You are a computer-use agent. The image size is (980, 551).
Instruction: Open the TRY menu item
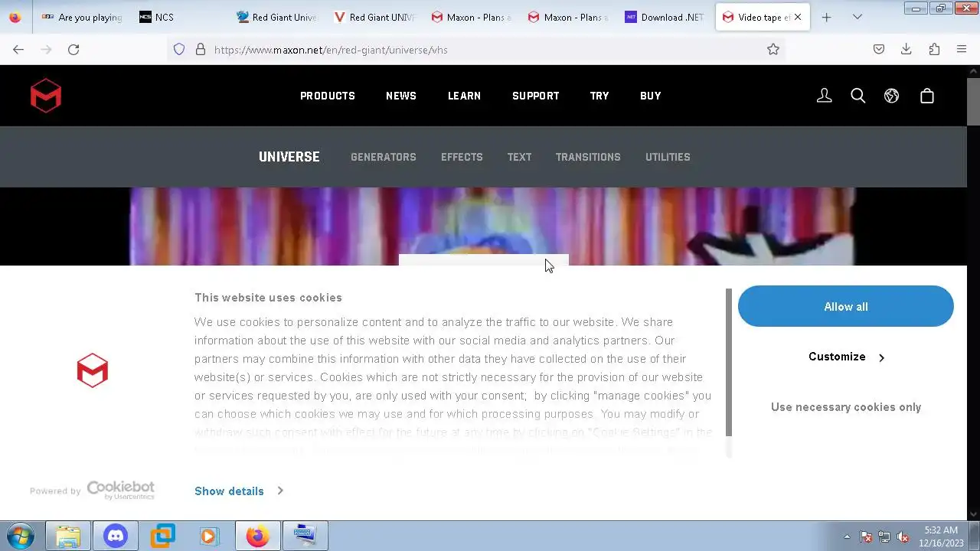click(x=599, y=96)
